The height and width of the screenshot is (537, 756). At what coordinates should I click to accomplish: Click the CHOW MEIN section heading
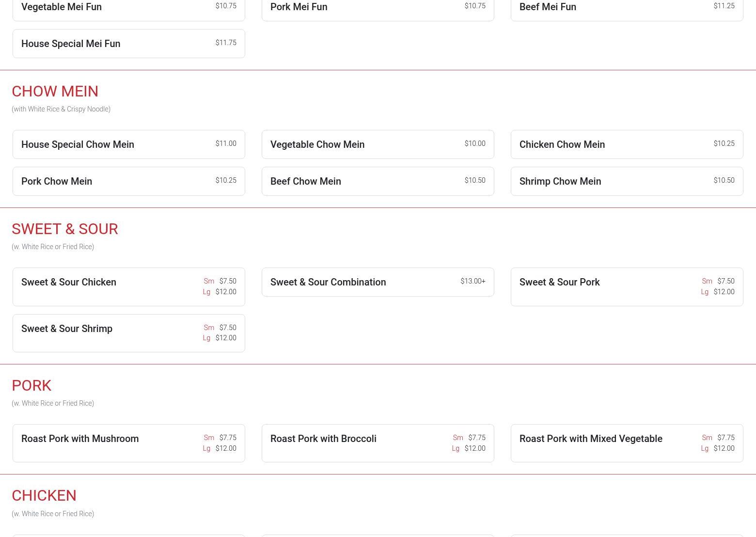55,91
